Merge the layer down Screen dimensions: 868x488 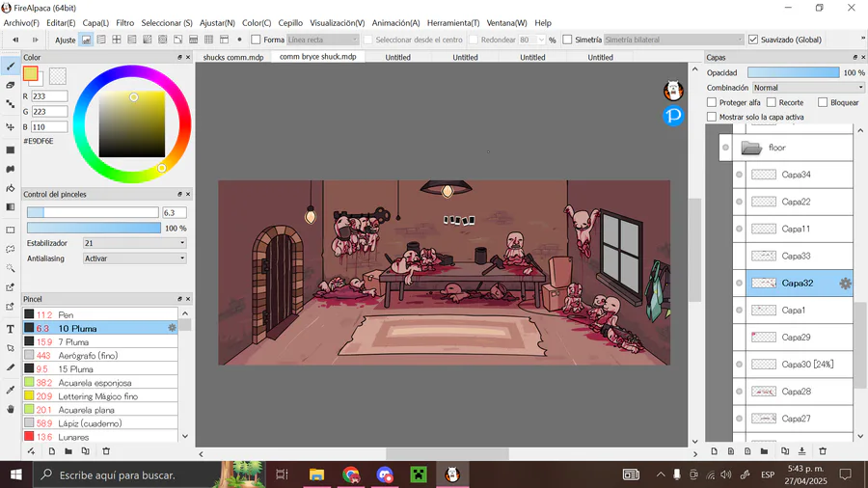click(801, 451)
